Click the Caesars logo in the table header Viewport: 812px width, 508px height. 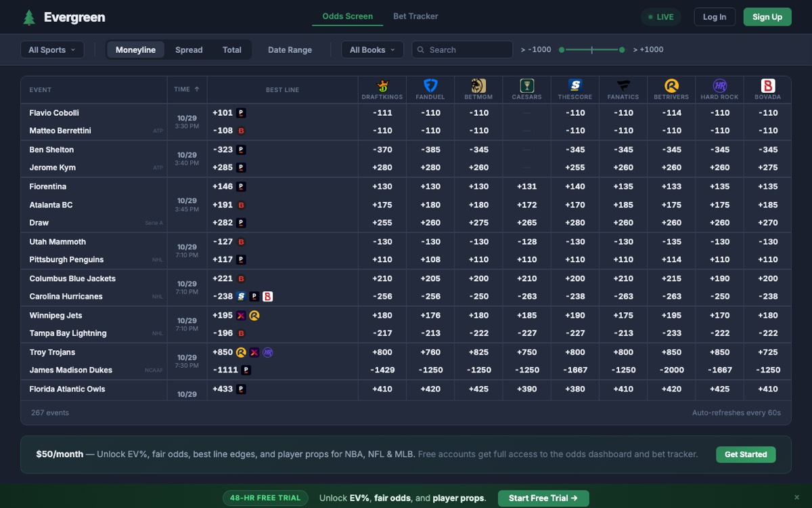pyautogui.click(x=526, y=86)
